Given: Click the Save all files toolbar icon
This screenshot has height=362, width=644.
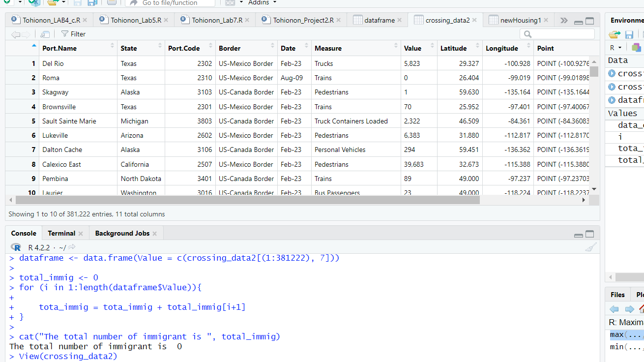Looking at the screenshot, I should 92,3.
